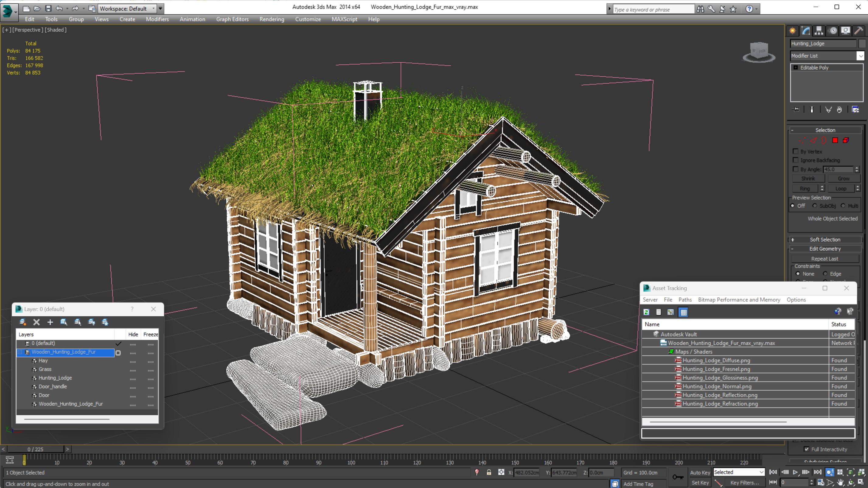Click the Selection Lock padlock icon
Screen dimensions: 868x488
click(489, 472)
